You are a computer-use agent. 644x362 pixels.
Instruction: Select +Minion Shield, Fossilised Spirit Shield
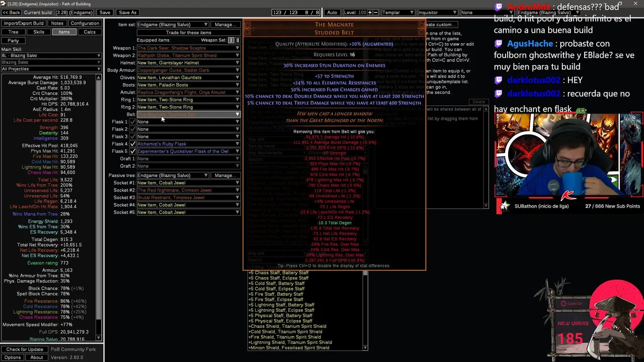click(289, 348)
